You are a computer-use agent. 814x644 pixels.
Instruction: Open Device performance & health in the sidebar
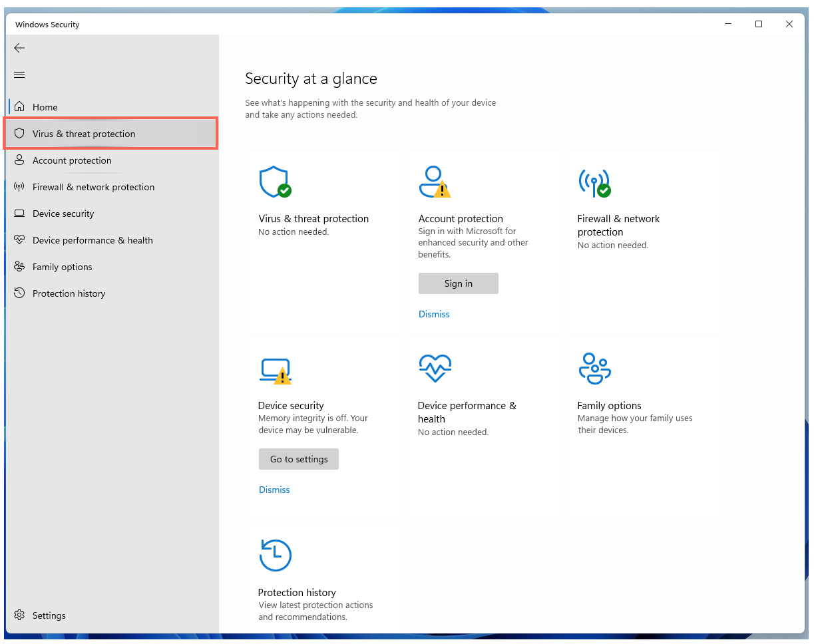(x=111, y=240)
